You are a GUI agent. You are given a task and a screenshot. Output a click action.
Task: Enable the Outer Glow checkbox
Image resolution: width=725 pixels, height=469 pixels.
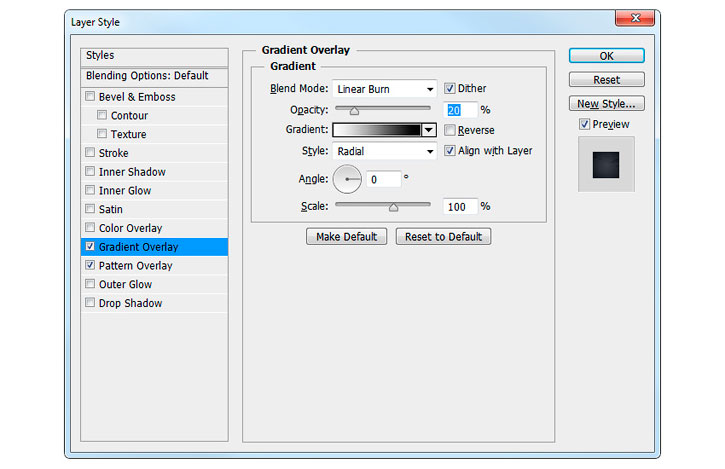[x=90, y=284]
